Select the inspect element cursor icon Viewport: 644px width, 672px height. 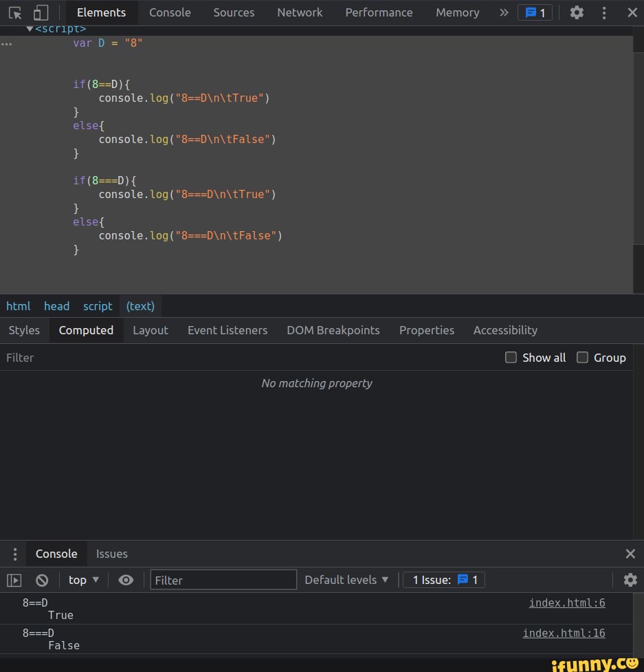(14, 12)
